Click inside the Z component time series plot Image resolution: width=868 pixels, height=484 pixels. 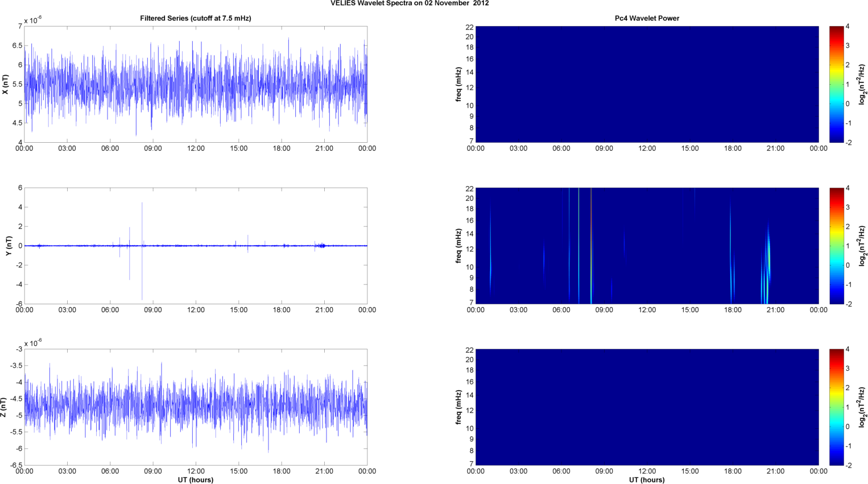[x=195, y=407]
